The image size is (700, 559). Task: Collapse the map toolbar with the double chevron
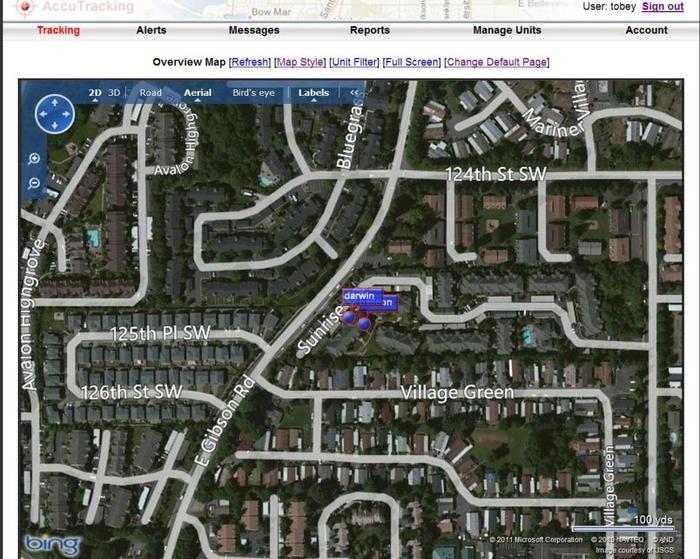point(354,92)
